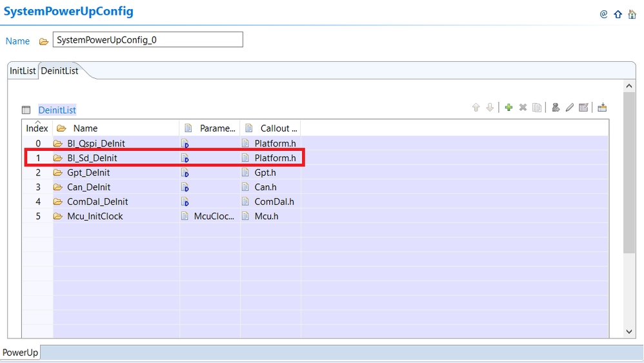Click index cell 5

click(x=38, y=216)
